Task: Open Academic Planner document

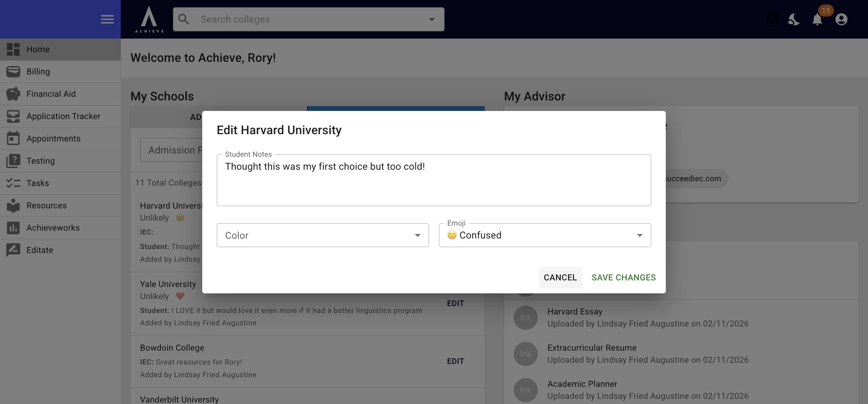Action: (582, 384)
